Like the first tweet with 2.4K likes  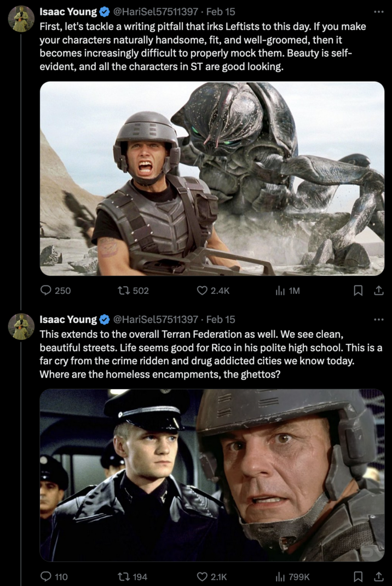203,291
